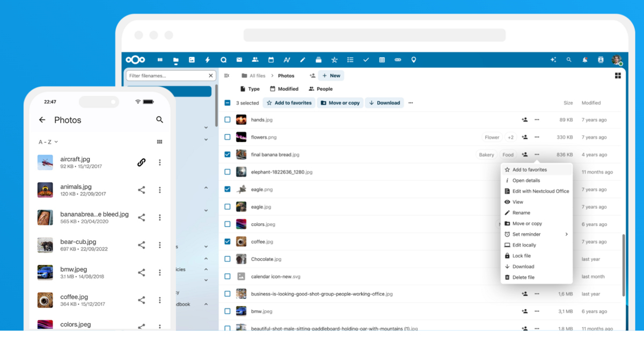This screenshot has width=644, height=339.
Task: Open the Contacts app (people icon)
Action: [255, 60]
